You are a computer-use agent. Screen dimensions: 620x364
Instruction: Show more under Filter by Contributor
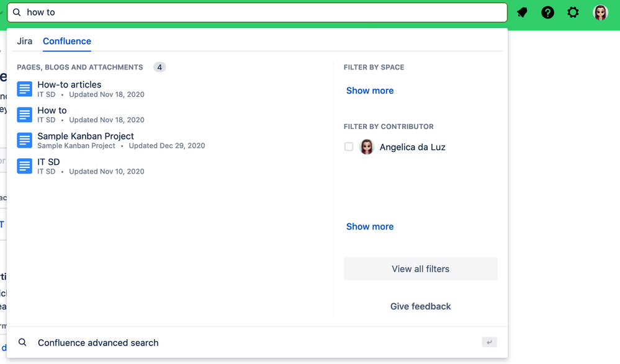370,226
